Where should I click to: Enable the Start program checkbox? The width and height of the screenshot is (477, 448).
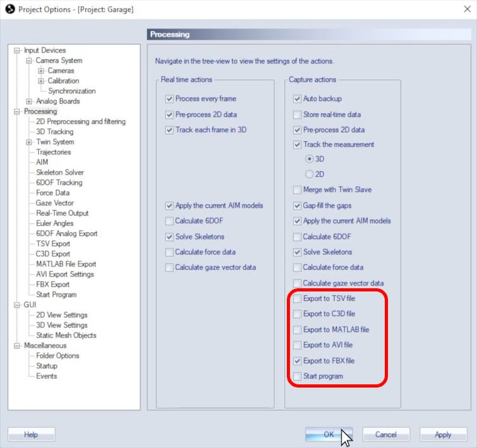297,376
